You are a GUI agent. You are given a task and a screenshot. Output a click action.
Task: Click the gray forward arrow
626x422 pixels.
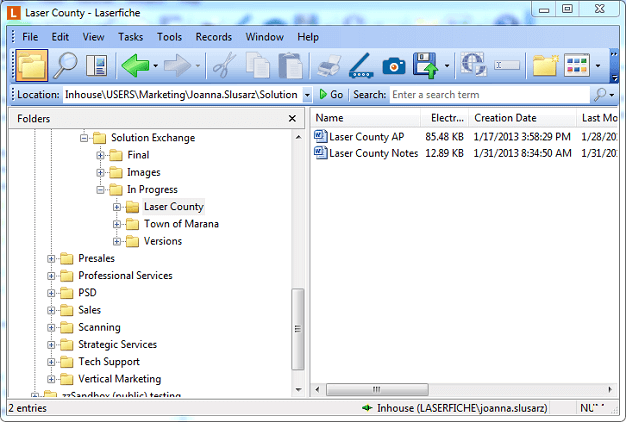[x=178, y=65]
